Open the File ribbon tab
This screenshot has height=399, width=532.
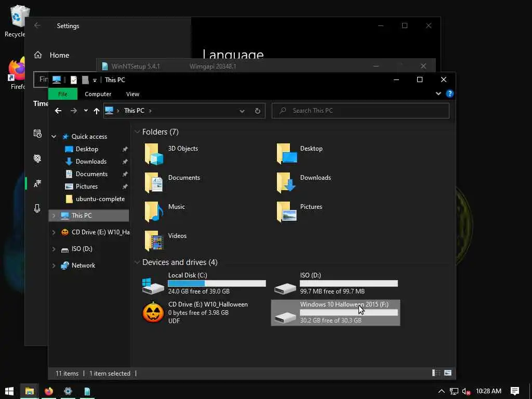63,94
